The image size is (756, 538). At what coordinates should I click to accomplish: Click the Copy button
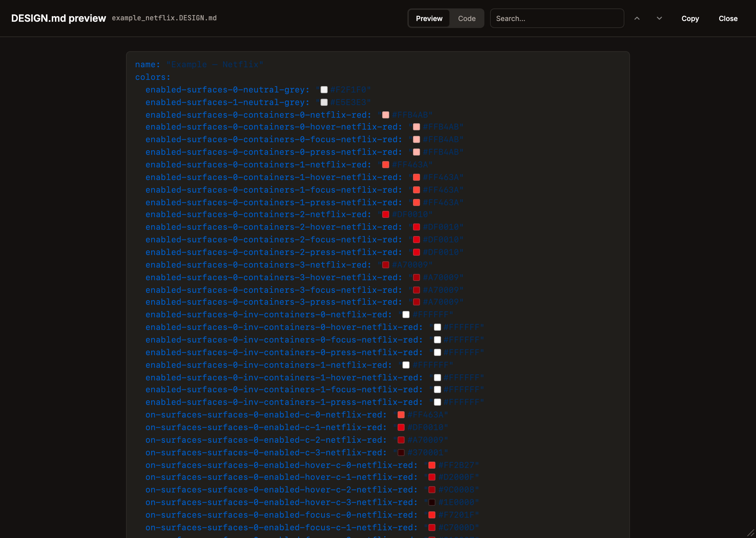point(690,19)
